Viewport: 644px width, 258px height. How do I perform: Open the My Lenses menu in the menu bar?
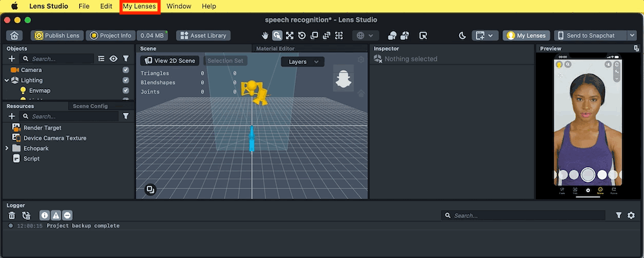pyautogui.click(x=140, y=6)
